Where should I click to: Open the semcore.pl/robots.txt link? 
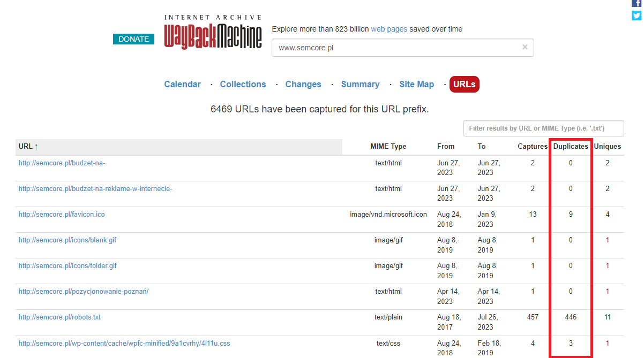(x=59, y=317)
